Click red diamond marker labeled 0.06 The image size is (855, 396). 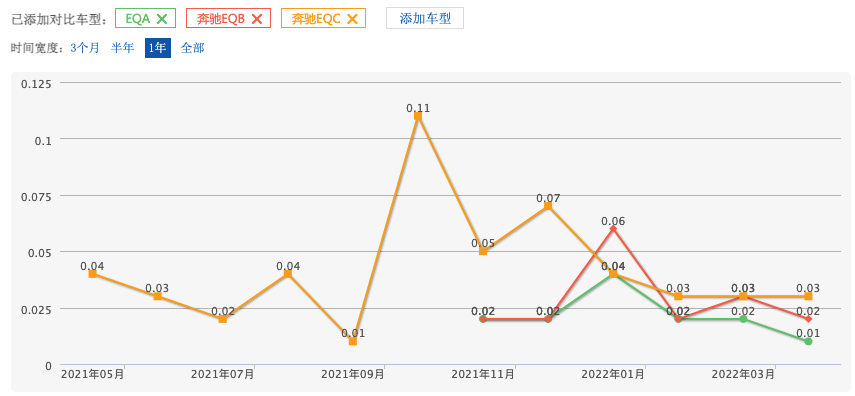[613, 229]
